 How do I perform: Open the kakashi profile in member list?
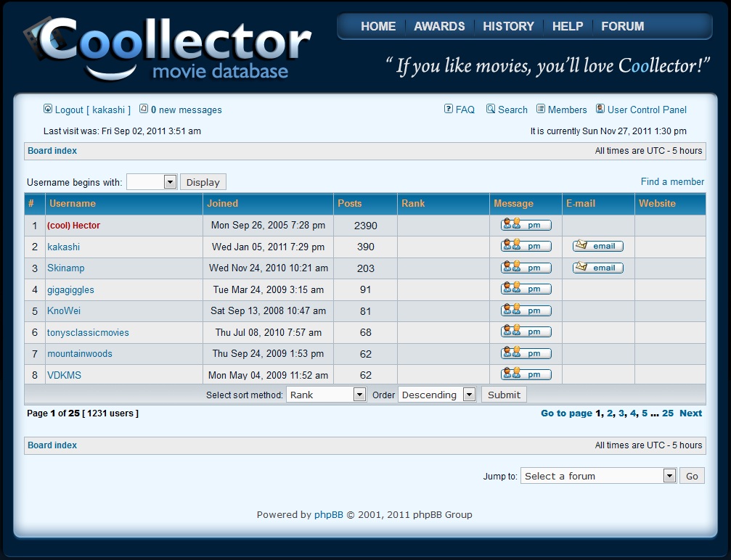[63, 247]
